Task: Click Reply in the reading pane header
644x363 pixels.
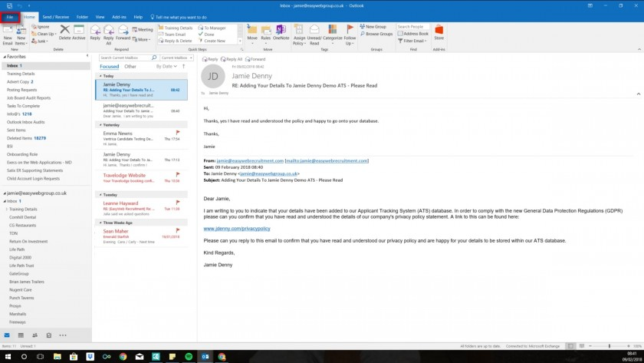Action: pos(210,59)
